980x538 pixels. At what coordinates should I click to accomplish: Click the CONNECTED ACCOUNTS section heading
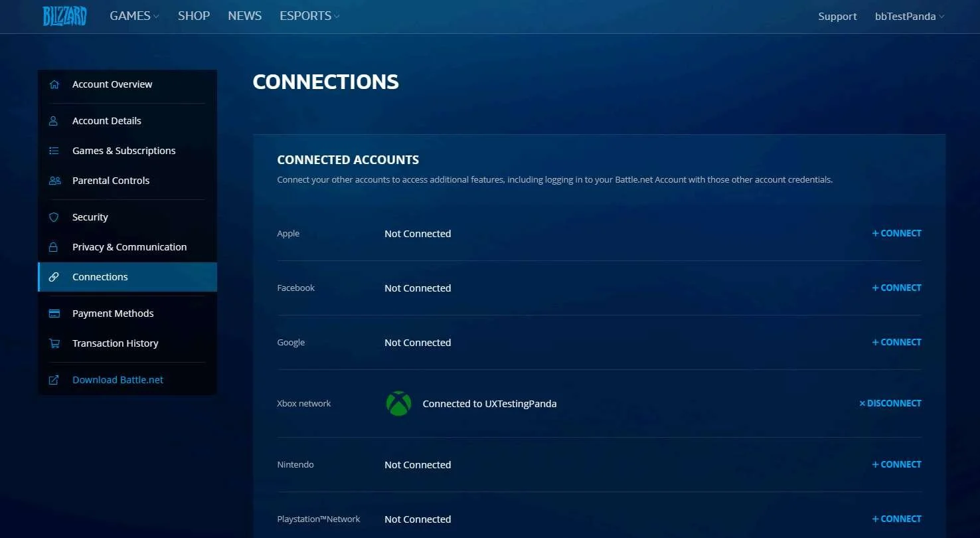click(348, 160)
